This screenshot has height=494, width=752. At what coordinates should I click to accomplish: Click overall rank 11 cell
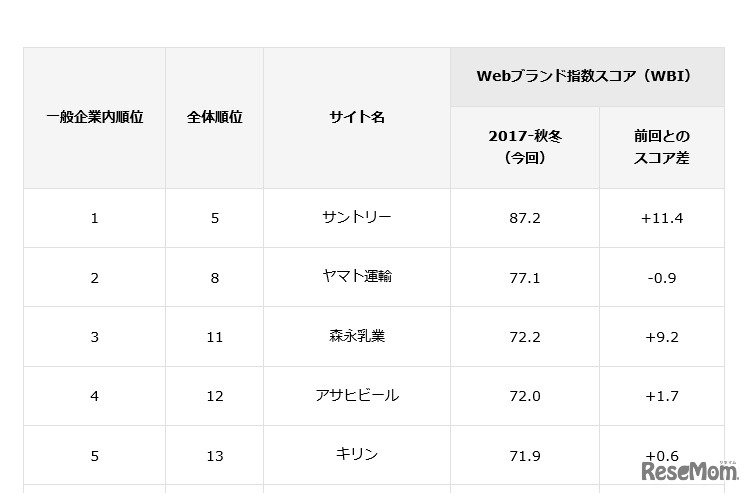coord(215,337)
